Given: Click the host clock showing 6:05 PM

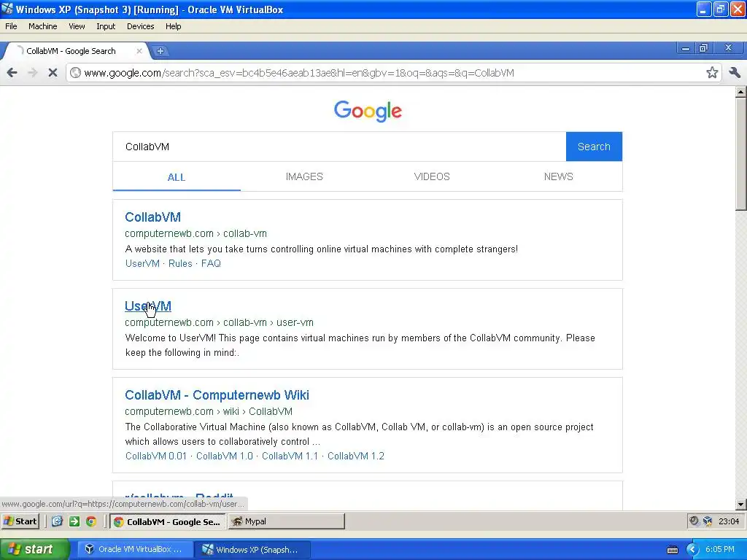Looking at the screenshot, I should click(x=720, y=550).
